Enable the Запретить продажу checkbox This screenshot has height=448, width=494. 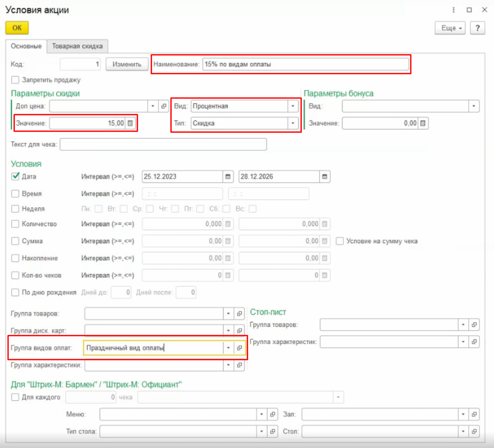[15, 80]
